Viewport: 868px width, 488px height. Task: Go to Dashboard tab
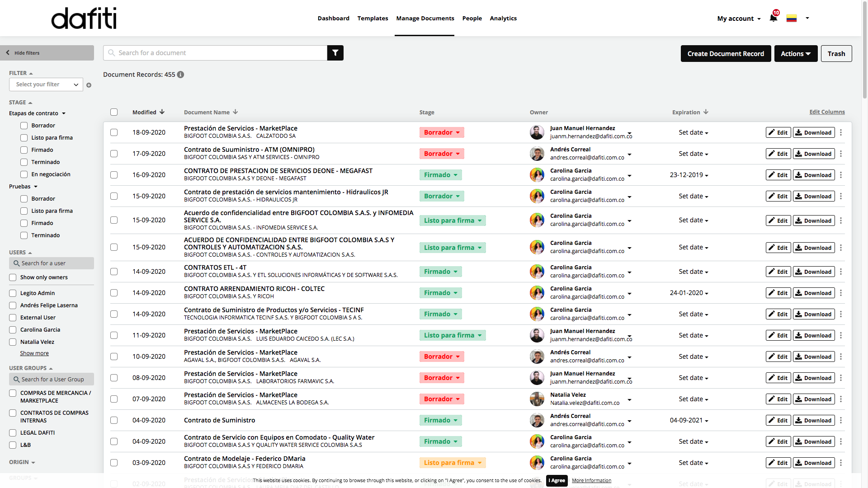(333, 18)
